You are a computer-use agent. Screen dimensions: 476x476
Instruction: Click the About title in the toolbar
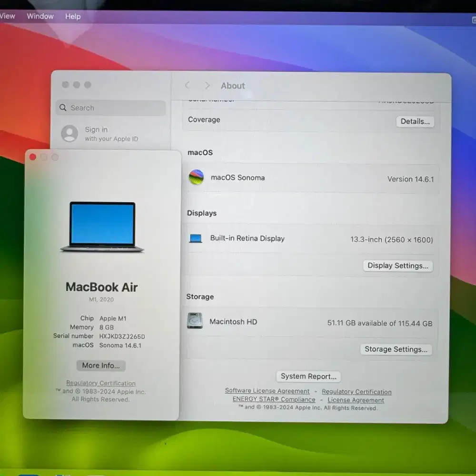pyautogui.click(x=233, y=86)
